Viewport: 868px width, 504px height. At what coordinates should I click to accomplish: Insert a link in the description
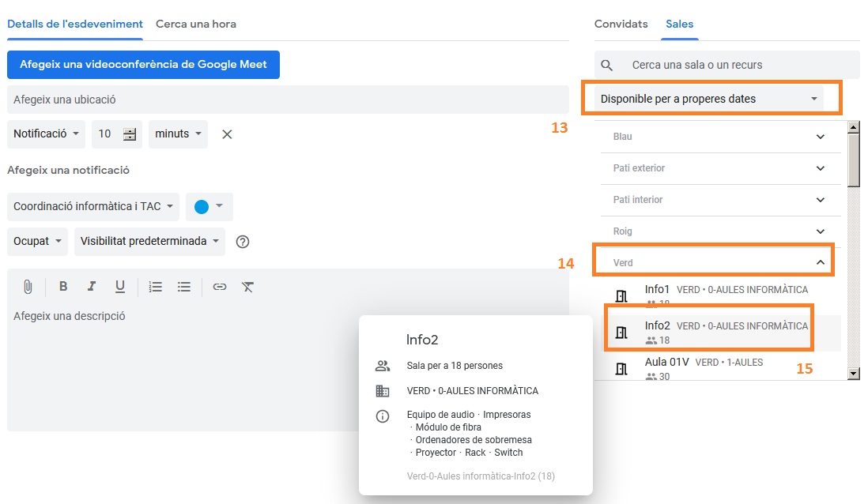(220, 287)
